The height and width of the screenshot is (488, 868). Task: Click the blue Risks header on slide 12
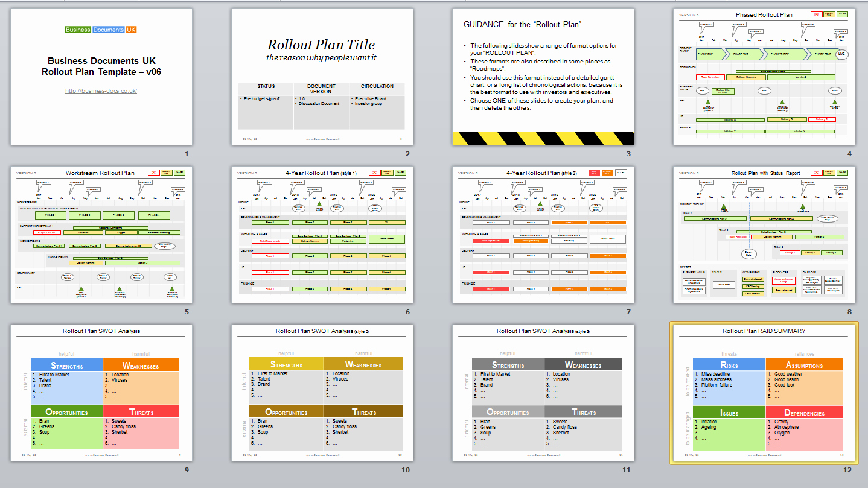click(729, 364)
